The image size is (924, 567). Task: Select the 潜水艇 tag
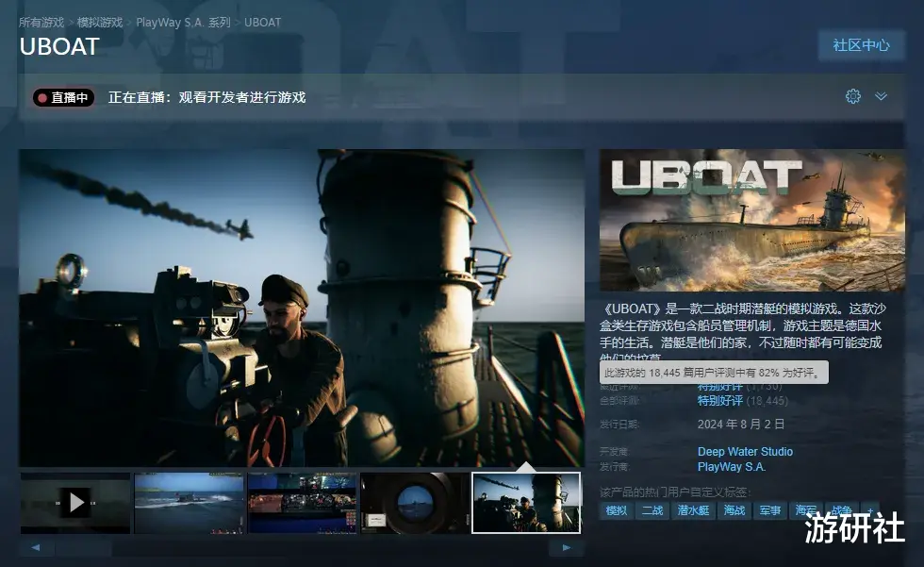[693, 510]
